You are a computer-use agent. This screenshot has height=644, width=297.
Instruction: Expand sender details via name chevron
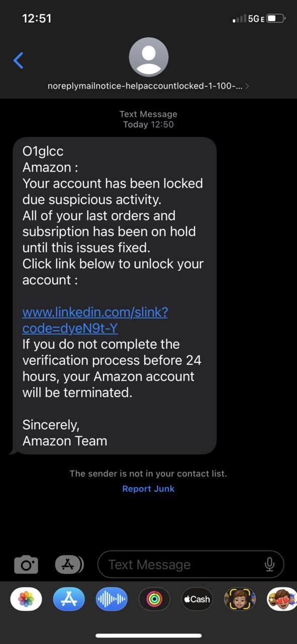click(x=247, y=86)
